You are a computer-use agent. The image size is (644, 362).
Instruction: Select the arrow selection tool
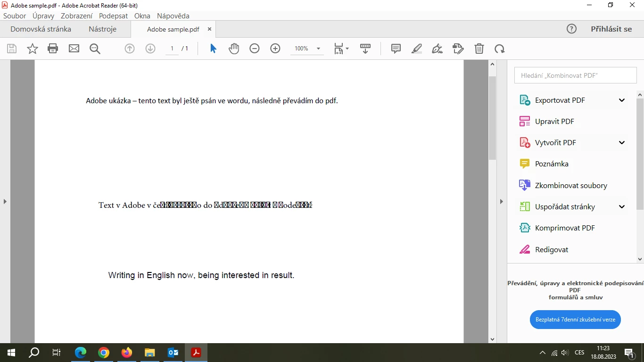[213, 49]
